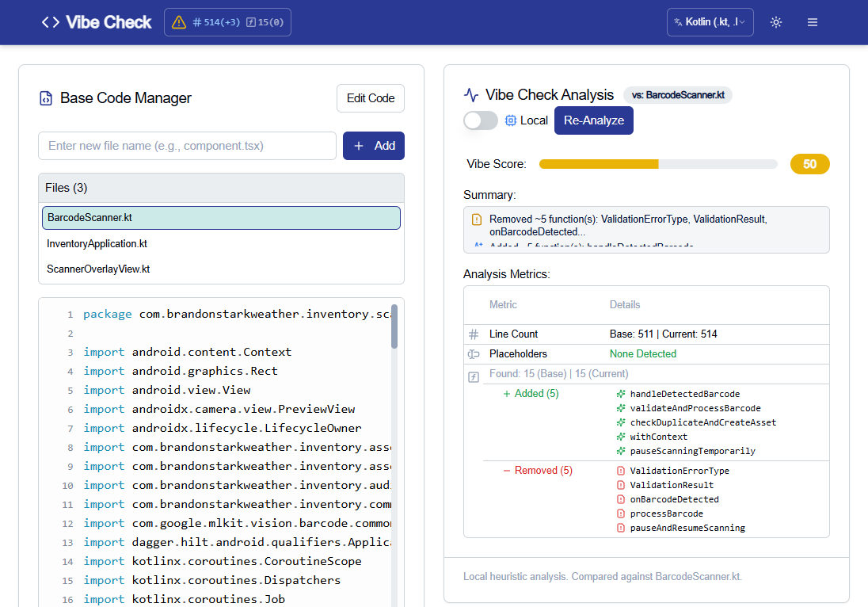The image size is (868, 607).
Task: Toggle light theme with sun icon
Action: point(776,22)
